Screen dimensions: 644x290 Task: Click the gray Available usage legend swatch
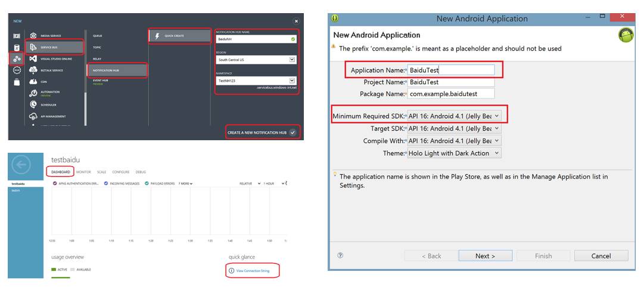coord(73,270)
